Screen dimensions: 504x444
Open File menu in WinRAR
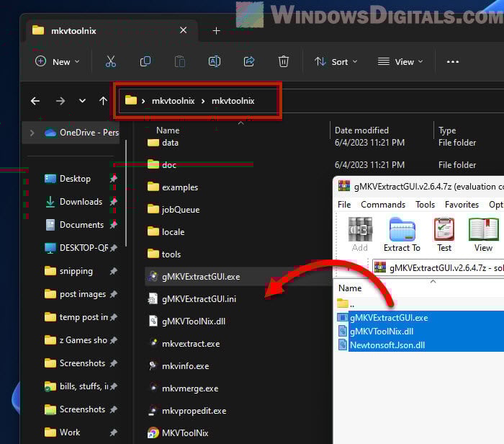(344, 205)
